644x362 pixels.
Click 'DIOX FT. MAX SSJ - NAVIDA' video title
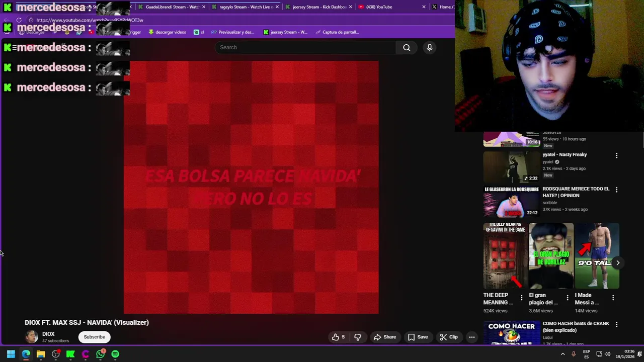87,322
